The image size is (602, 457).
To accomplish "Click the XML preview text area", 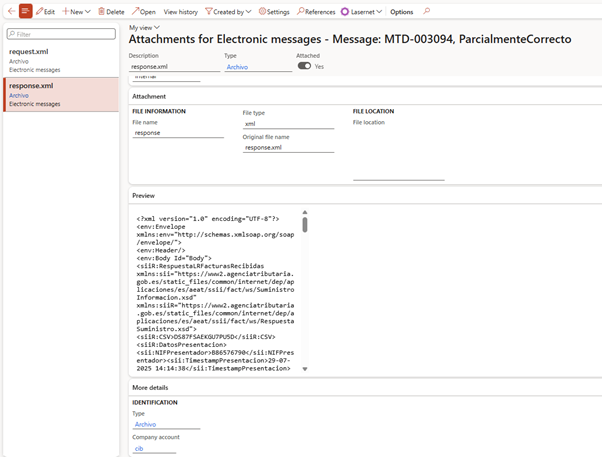I will pos(215,293).
